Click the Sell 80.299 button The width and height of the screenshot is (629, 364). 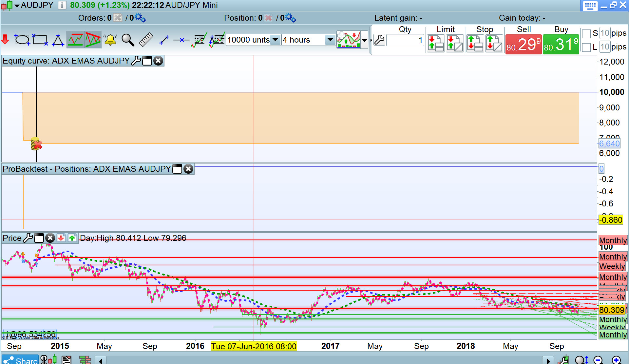[524, 45]
